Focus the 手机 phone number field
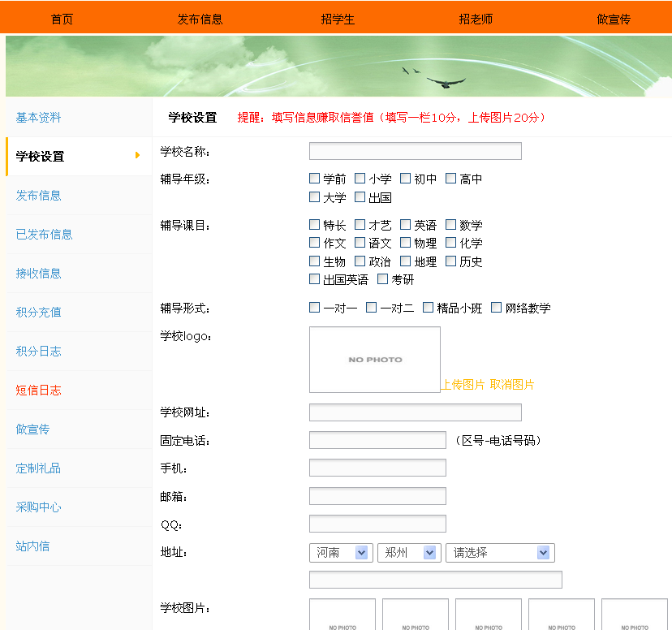Viewport: 672px width, 630px height. point(377,468)
